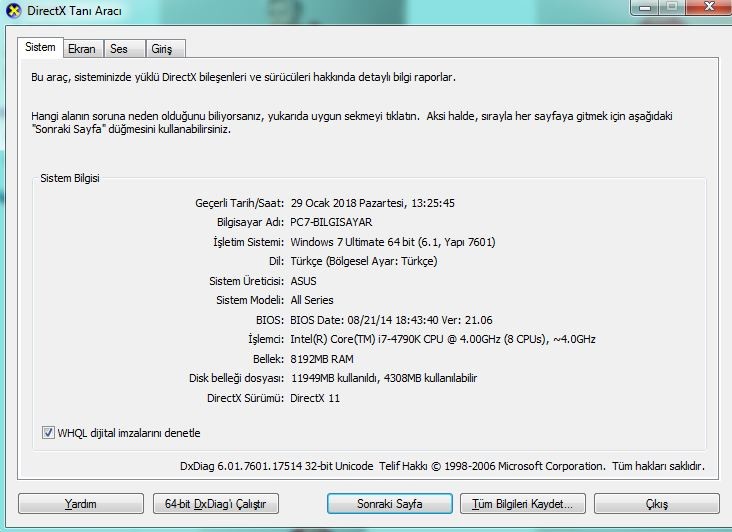Image resolution: width=732 pixels, height=532 pixels.
Task: Click BIOS Date 08/21/14 value
Action: [391, 320]
